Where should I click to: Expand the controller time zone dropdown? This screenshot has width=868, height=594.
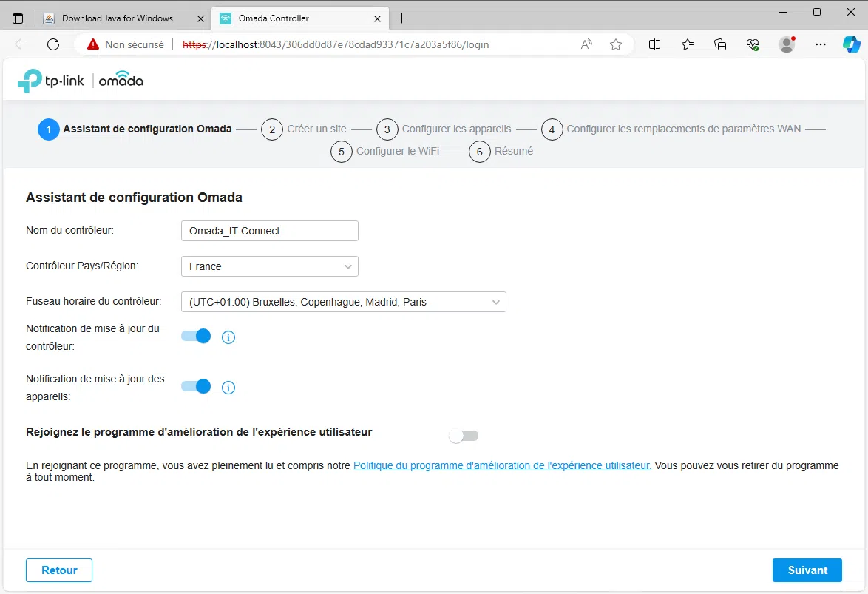point(343,302)
